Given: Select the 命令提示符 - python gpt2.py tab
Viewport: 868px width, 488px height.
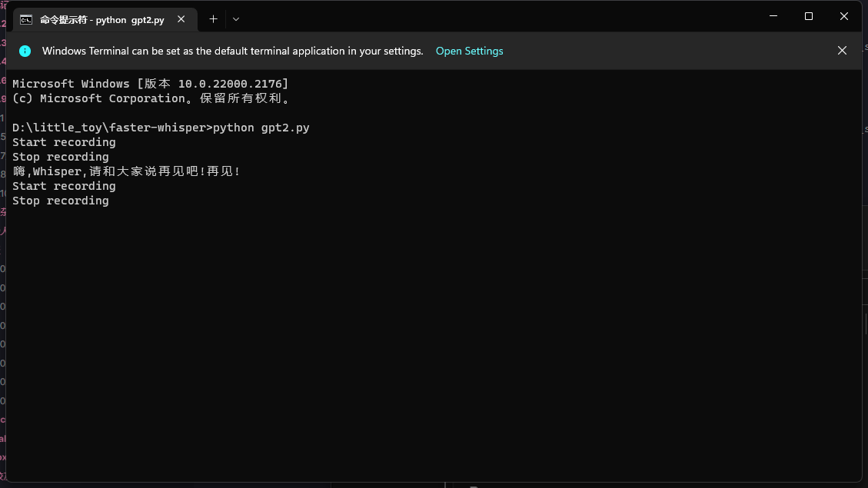Looking at the screenshot, I should [x=100, y=19].
